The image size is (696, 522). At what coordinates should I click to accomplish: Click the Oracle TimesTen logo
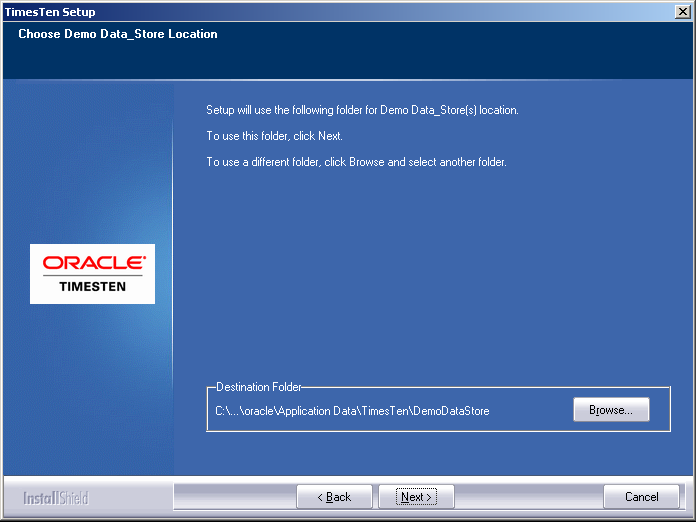pos(92,274)
